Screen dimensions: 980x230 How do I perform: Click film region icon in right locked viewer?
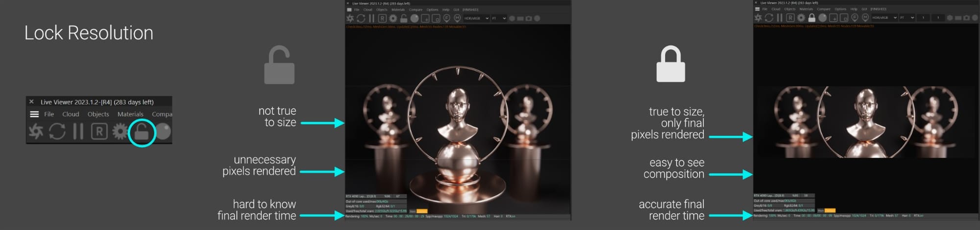click(x=844, y=18)
